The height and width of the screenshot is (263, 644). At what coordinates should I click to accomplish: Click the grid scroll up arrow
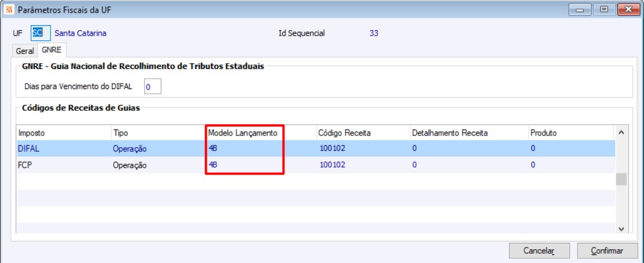pyautogui.click(x=621, y=133)
